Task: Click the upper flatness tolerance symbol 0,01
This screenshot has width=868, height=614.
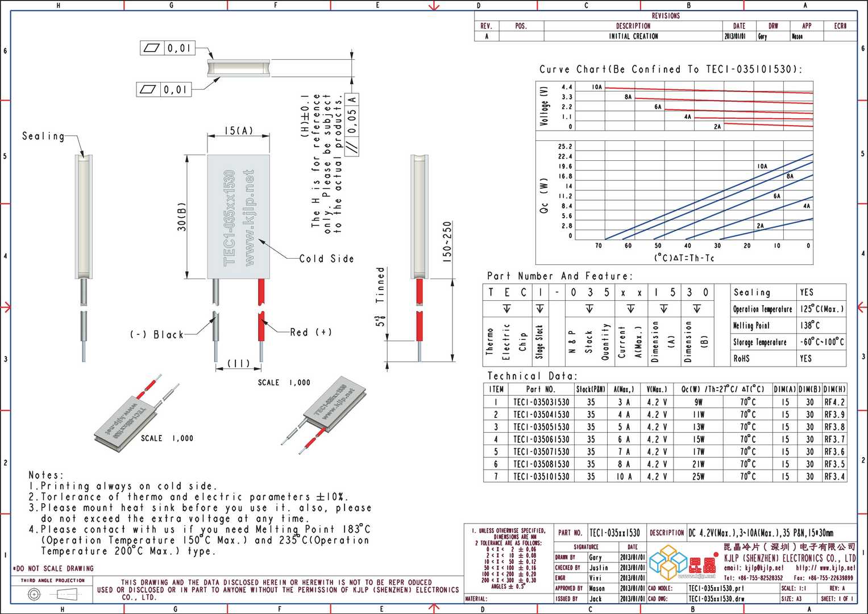Action: (168, 48)
